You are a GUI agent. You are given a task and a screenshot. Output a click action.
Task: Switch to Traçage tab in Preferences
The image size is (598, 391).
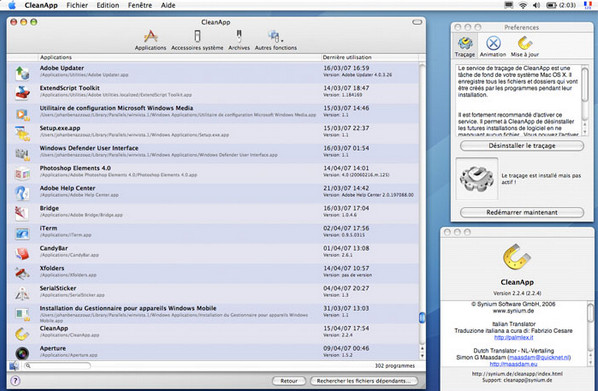click(465, 46)
